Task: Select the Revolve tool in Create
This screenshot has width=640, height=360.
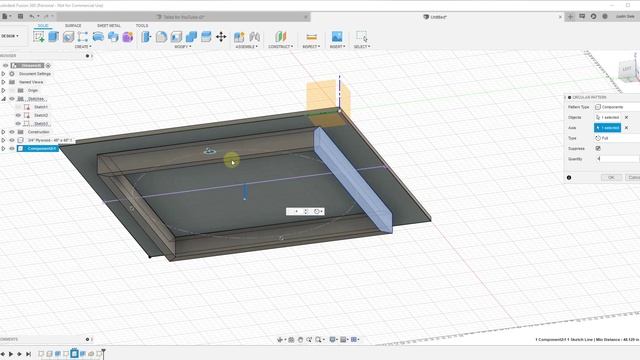Action: (68, 37)
